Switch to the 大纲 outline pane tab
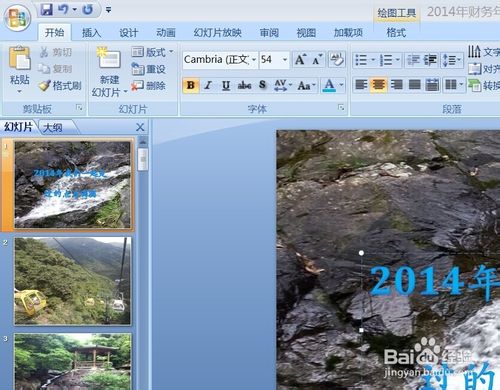The width and height of the screenshot is (500, 390). tap(53, 127)
